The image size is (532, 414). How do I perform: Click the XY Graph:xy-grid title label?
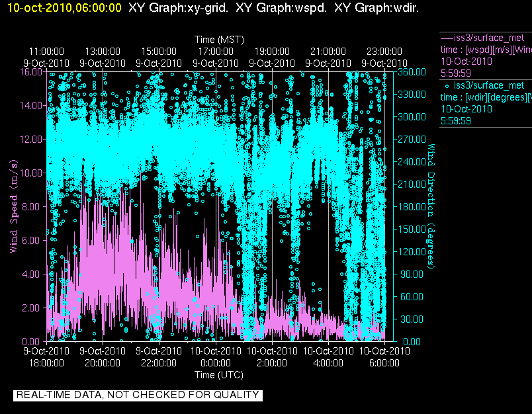click(x=179, y=8)
